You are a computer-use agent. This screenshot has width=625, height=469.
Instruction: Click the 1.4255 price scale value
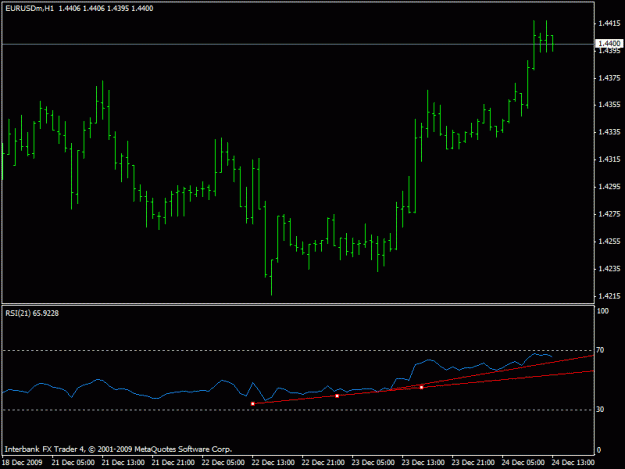click(x=609, y=241)
